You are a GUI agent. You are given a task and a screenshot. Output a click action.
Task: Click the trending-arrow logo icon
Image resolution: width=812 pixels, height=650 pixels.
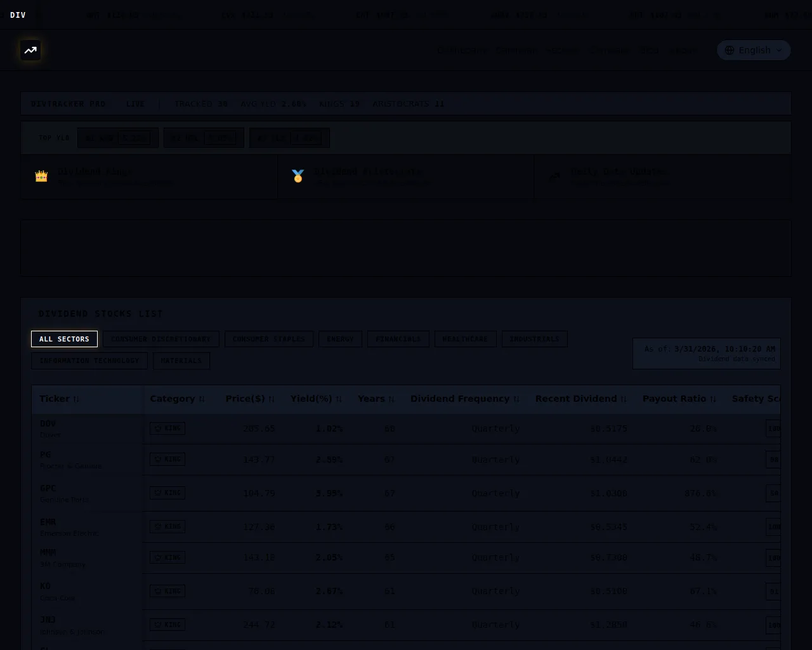(x=30, y=50)
